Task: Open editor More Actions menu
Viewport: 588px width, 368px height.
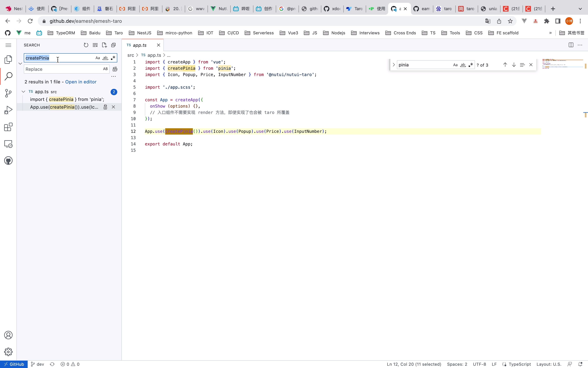Action: pos(580,45)
